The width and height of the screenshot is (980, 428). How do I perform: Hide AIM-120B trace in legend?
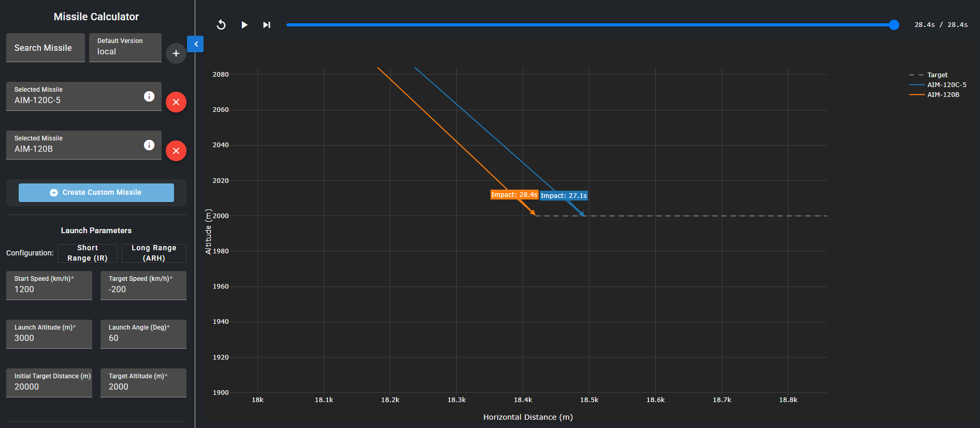[943, 95]
